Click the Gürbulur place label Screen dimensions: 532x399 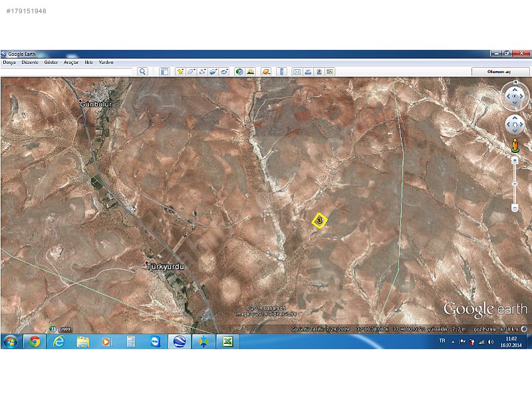pos(96,104)
